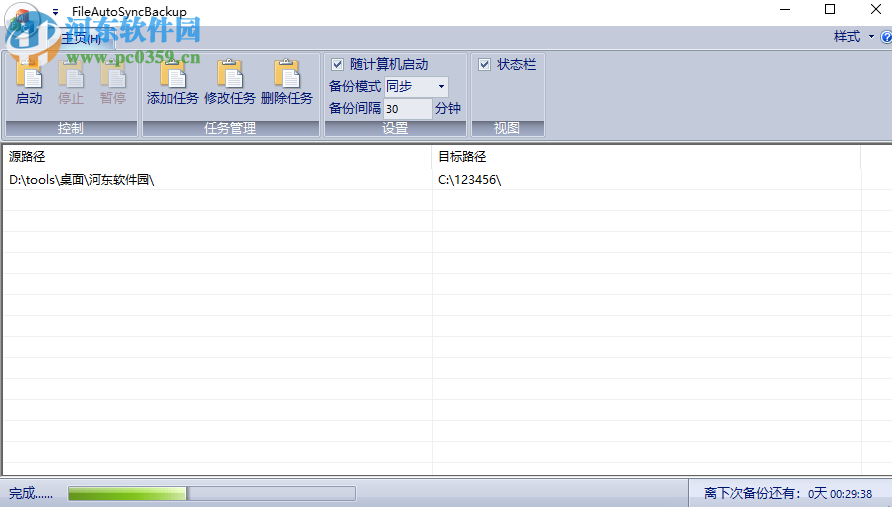Click the 视图 group label
This screenshot has height=507, width=892.
tap(507, 128)
